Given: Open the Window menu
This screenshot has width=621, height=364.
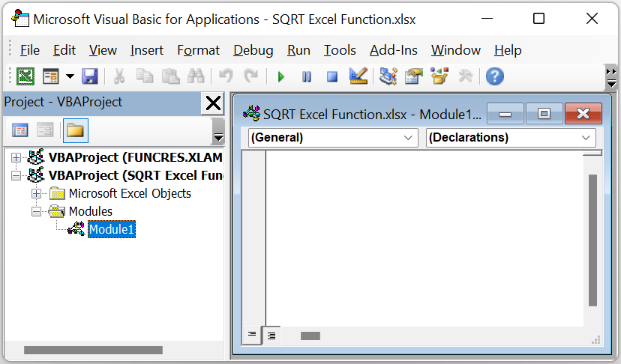Looking at the screenshot, I should coord(456,50).
